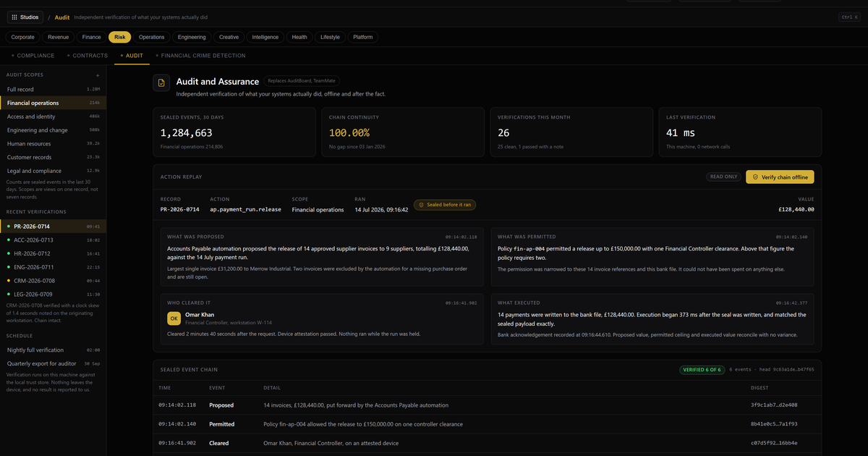
Task: Select the Corporate category pill
Action: tap(23, 37)
